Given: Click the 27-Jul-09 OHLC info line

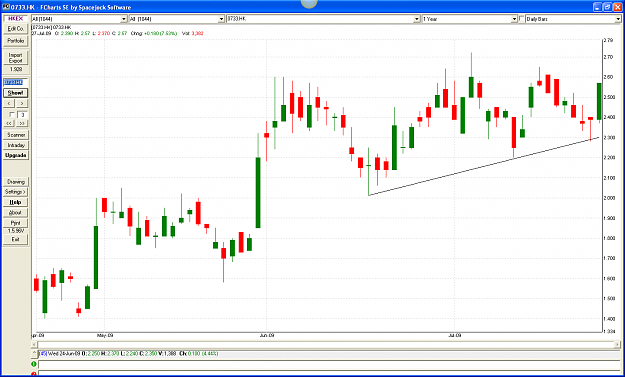Looking at the screenshot, I should coord(118,33).
